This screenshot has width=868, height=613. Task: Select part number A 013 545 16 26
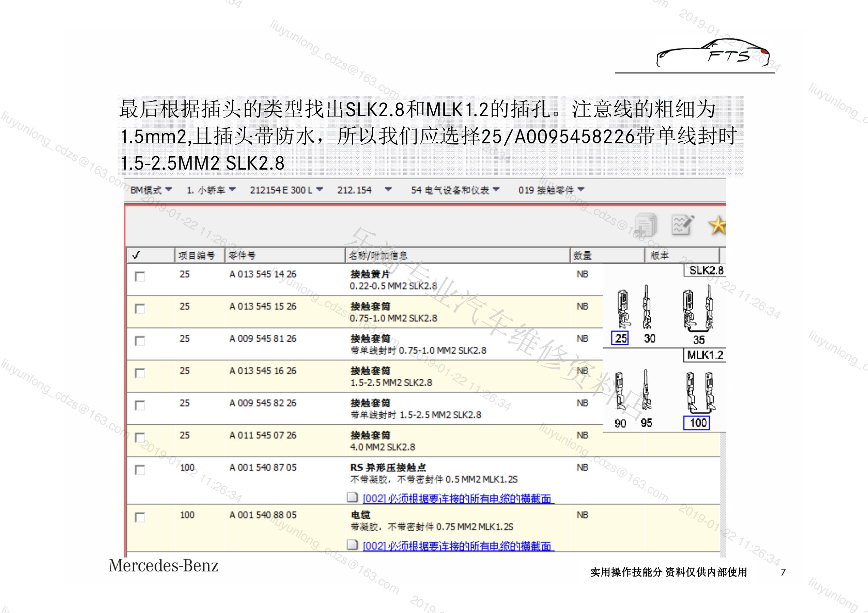pyautogui.click(x=263, y=371)
